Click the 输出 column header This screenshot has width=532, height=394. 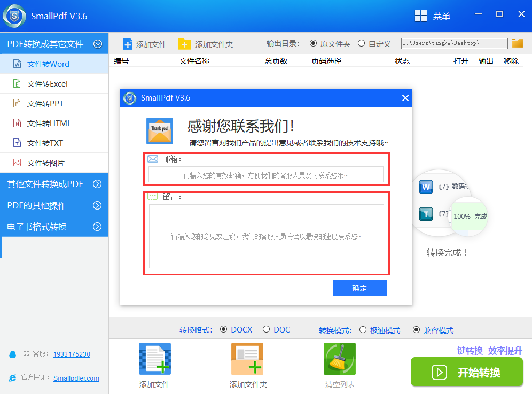coord(486,61)
